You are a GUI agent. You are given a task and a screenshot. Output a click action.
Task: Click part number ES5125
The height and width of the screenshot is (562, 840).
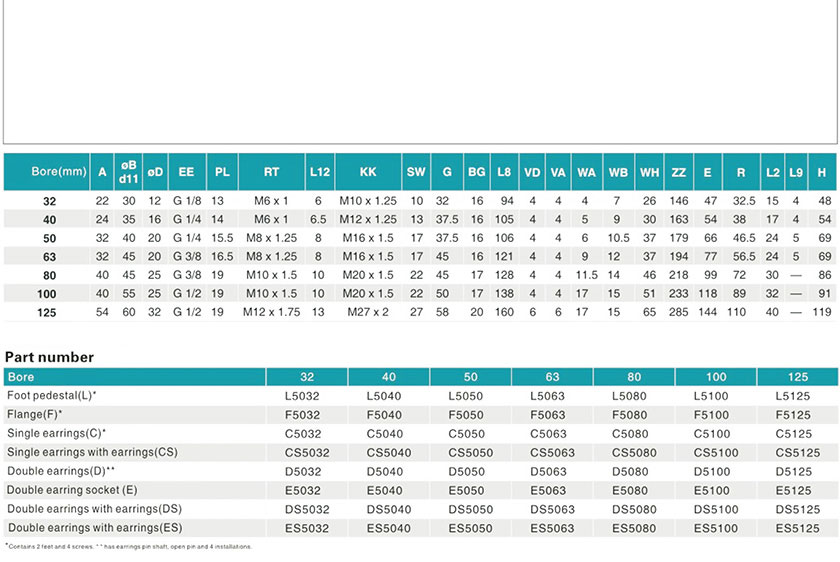tap(797, 527)
